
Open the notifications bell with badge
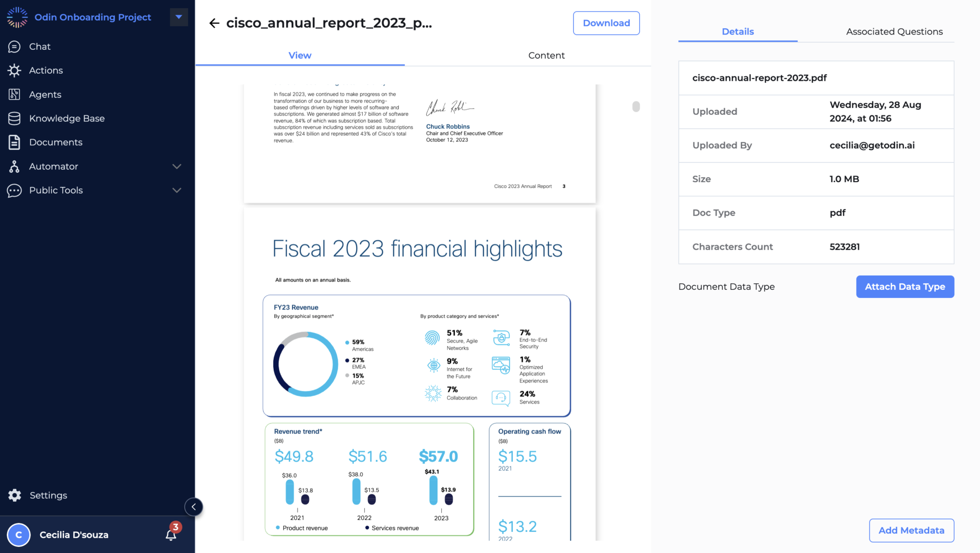pyautogui.click(x=171, y=534)
